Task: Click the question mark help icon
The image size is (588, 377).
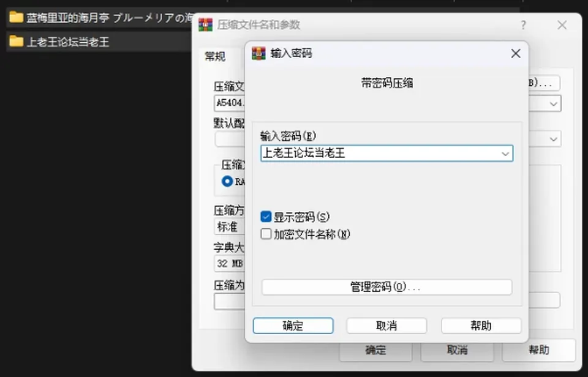Action: pyautogui.click(x=523, y=25)
